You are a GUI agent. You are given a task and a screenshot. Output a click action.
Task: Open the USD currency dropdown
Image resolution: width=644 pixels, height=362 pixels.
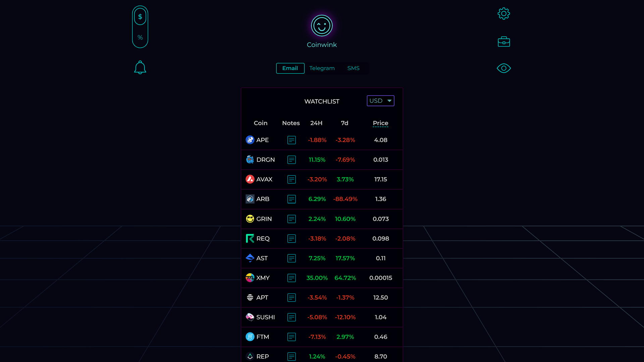coord(380,101)
